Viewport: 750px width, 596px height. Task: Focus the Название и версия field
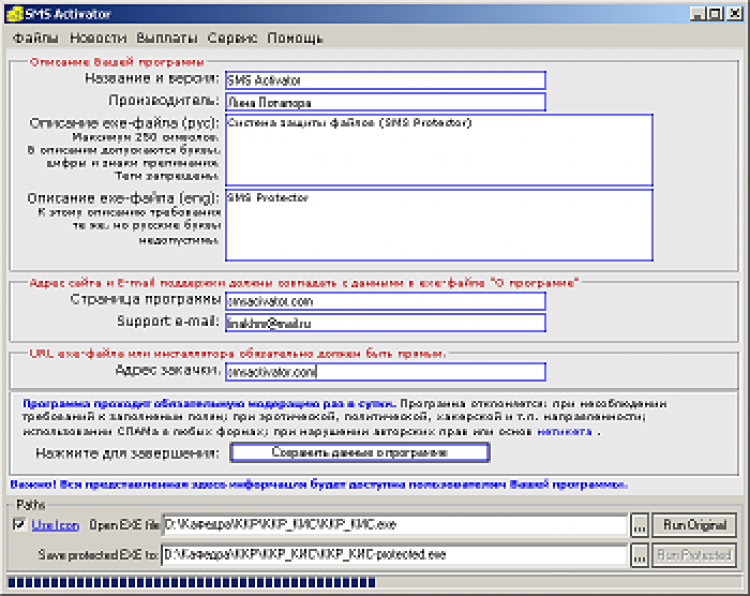pos(386,80)
